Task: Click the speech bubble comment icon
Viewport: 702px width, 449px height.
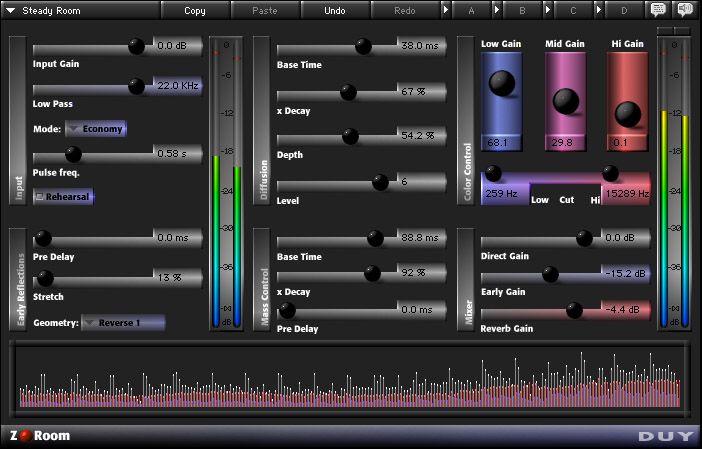Action: (659, 10)
